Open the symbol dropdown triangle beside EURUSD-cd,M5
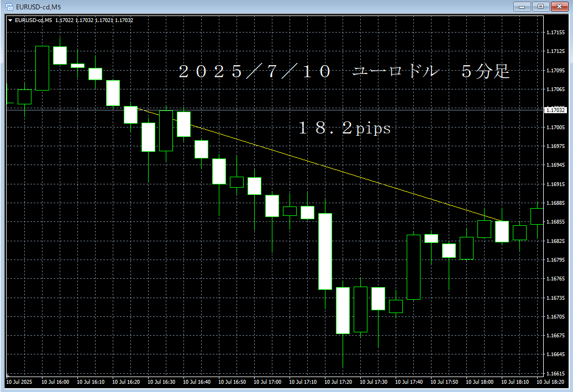This screenshot has height=392, width=573. pyautogui.click(x=10, y=20)
